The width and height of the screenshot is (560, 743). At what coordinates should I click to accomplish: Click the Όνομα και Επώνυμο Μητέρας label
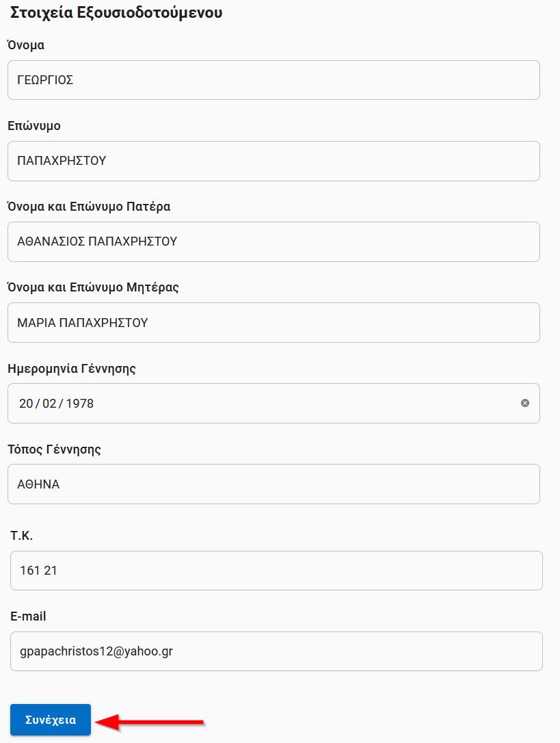coord(93,287)
